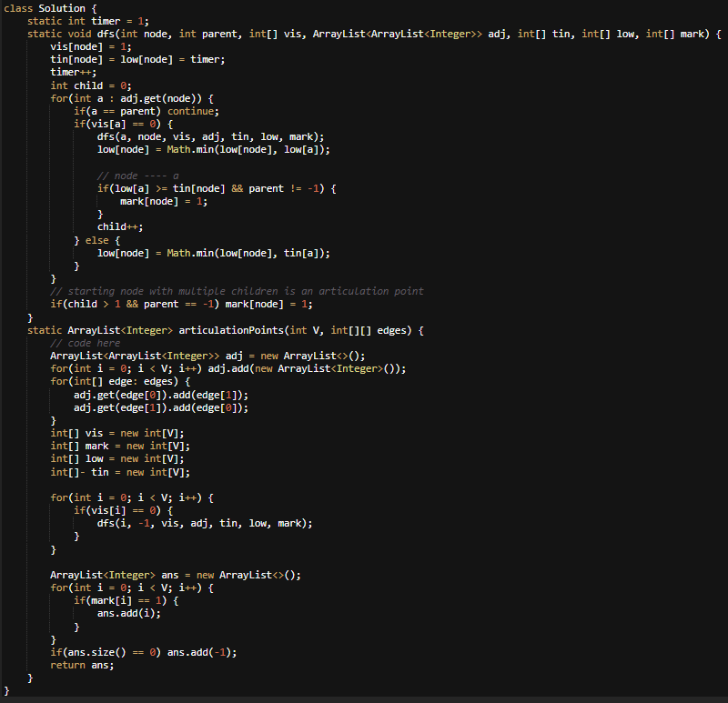Screen dimensions: 728x703
Task: Click the 'if(mark[i] == 1) {' line
Action: tap(126, 601)
